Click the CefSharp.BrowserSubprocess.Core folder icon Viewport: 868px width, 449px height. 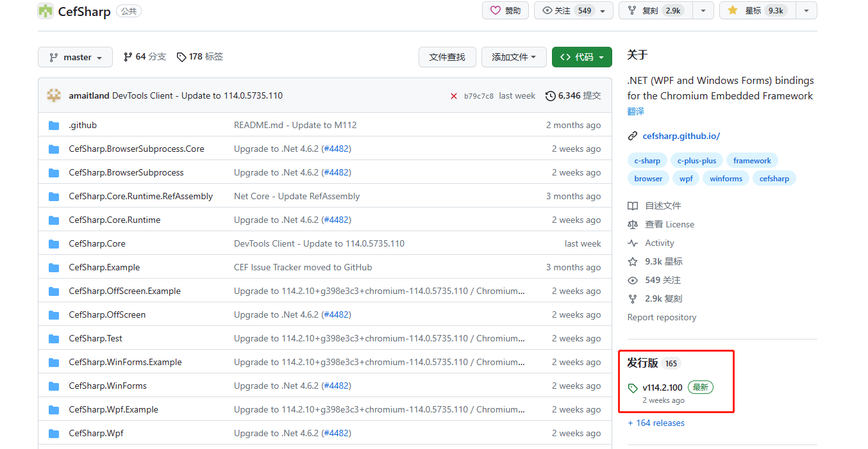click(54, 149)
